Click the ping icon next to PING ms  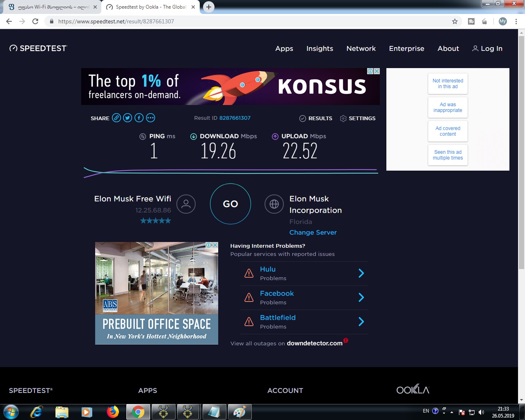tap(143, 137)
